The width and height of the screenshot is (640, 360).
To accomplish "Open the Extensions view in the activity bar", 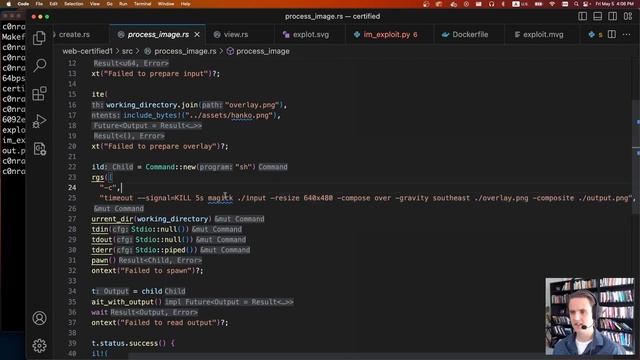I will tap(40, 93).
